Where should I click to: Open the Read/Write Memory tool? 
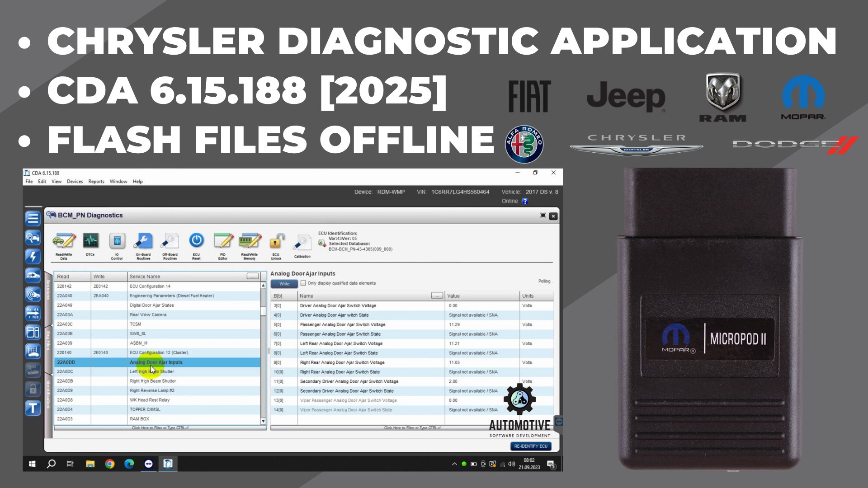click(x=250, y=246)
